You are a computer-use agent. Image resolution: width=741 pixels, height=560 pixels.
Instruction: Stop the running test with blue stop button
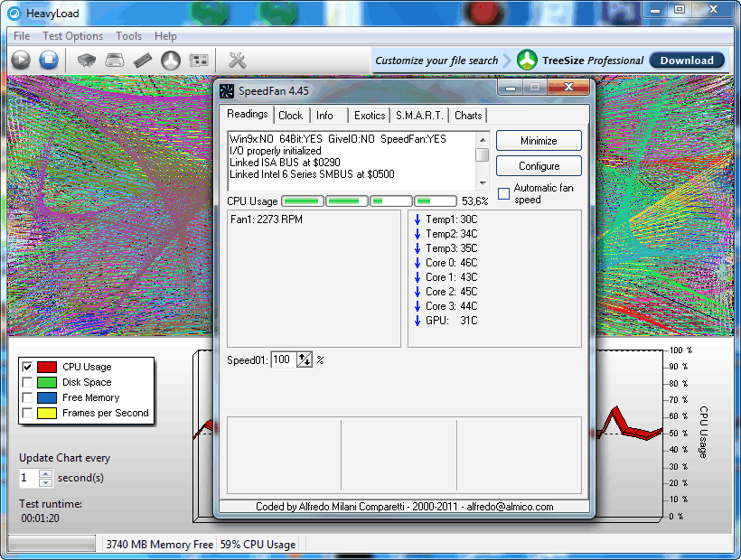pyautogui.click(x=49, y=61)
